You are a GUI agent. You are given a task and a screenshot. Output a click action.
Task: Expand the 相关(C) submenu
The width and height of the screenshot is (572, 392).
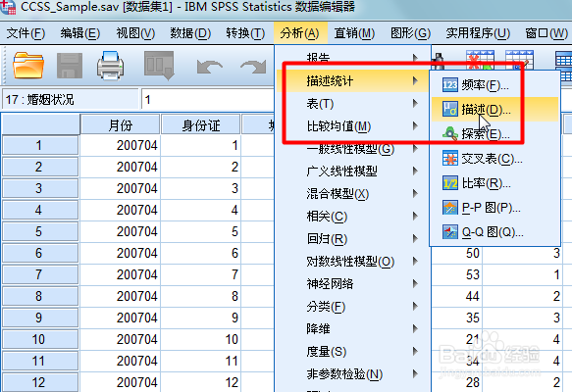coord(352,217)
